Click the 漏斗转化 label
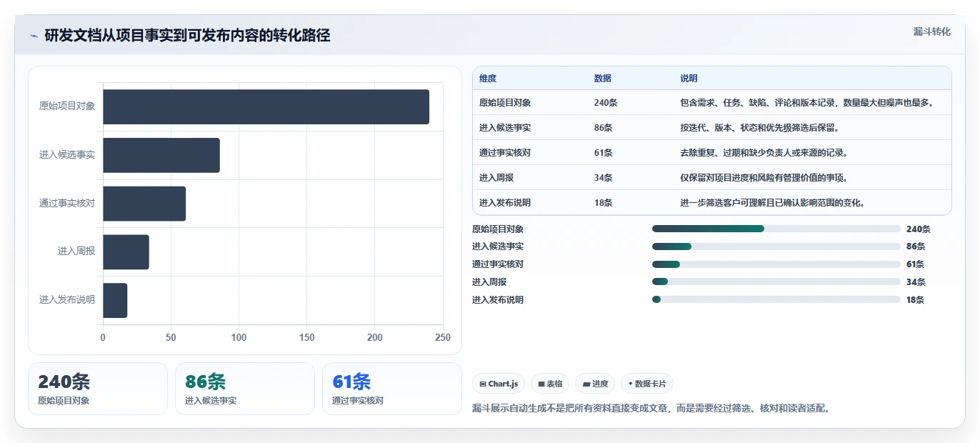 932,31
